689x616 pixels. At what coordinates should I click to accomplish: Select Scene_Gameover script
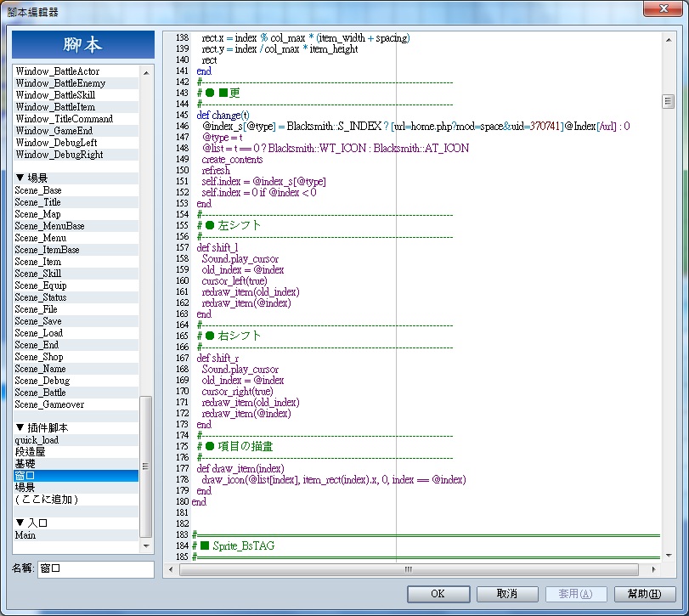click(x=76, y=404)
